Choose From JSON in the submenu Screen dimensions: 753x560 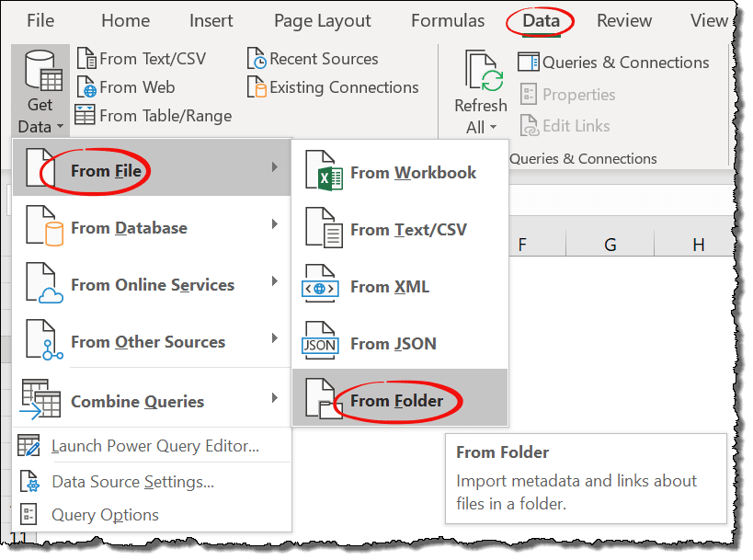pyautogui.click(x=393, y=344)
